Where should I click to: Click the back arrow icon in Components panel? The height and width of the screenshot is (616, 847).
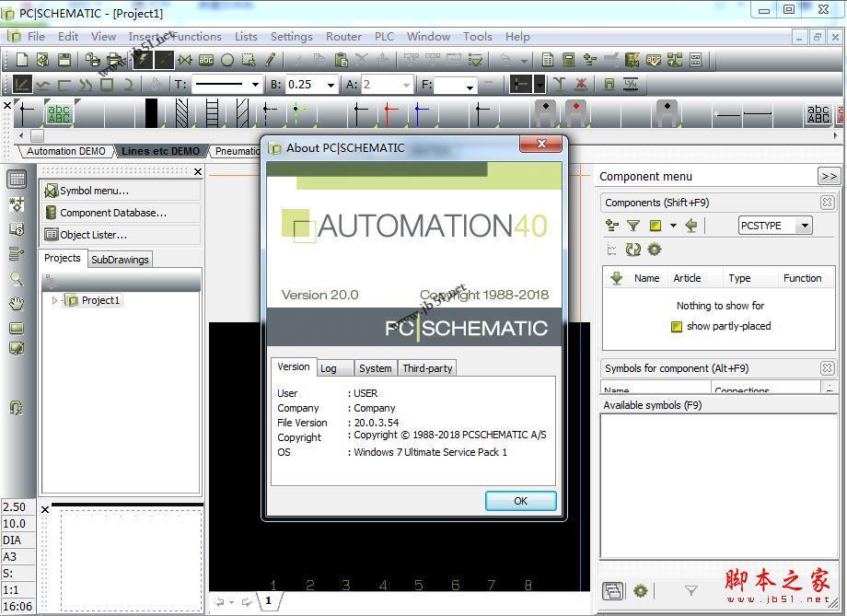(690, 226)
